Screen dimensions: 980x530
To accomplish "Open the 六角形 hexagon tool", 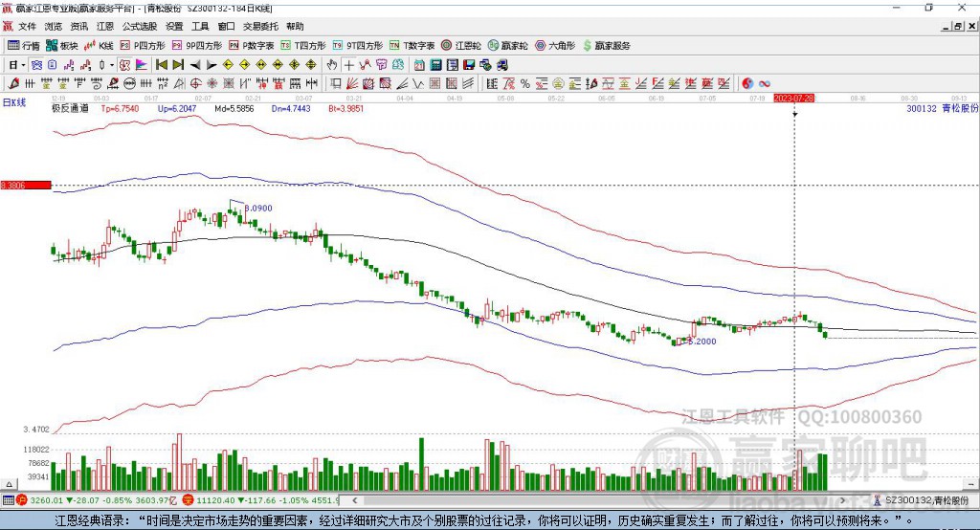I will [x=555, y=46].
